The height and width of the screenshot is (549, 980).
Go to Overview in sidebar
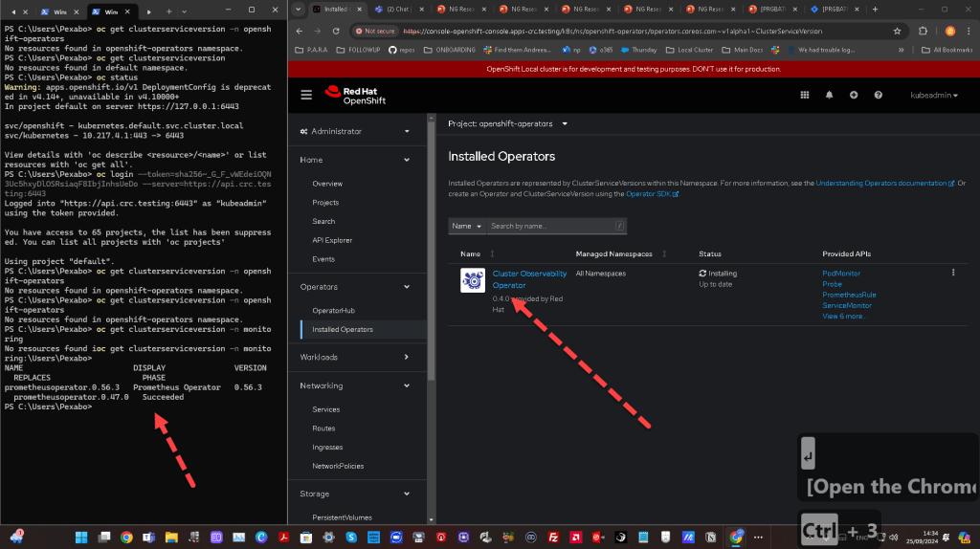tap(327, 184)
